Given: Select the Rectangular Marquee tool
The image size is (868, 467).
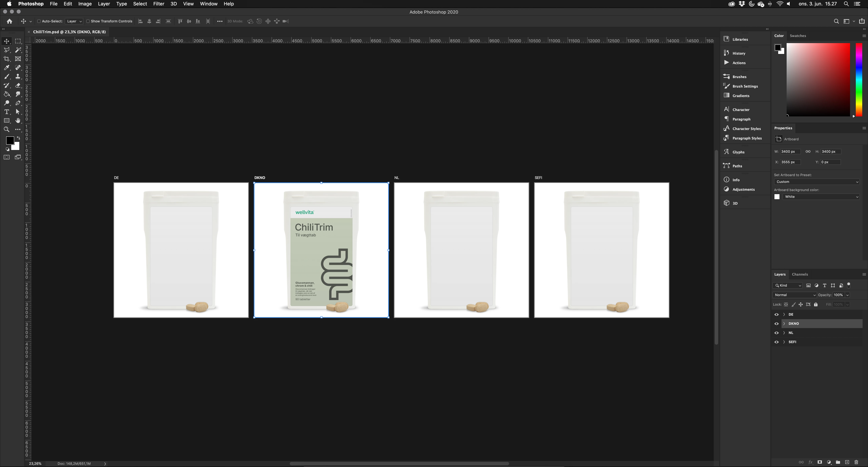Looking at the screenshot, I should [x=18, y=41].
